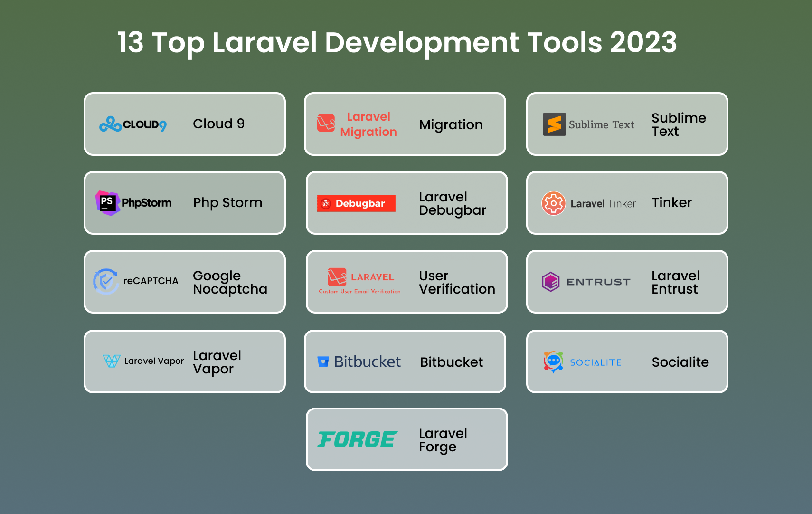Click the "Custom User Email Verification" caption

(359, 291)
